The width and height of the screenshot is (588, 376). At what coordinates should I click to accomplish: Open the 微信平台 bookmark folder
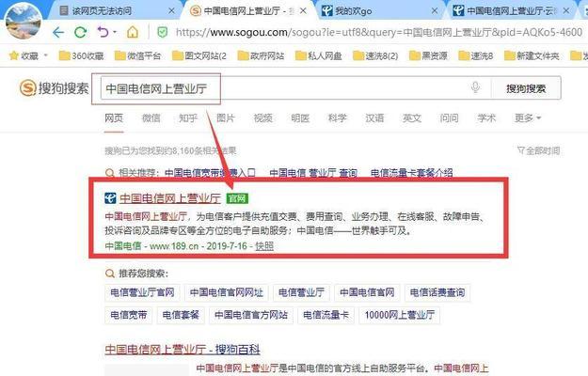pos(137,55)
